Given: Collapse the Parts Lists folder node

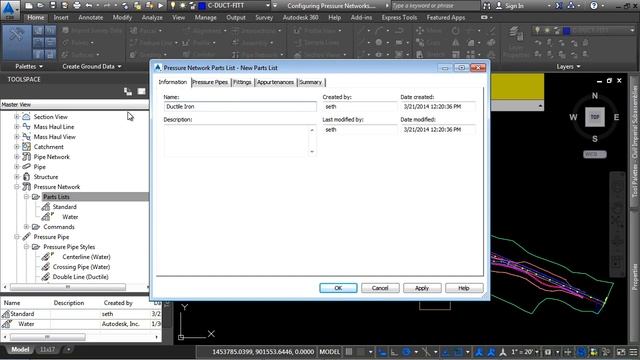Looking at the screenshot, I should [x=27, y=197].
